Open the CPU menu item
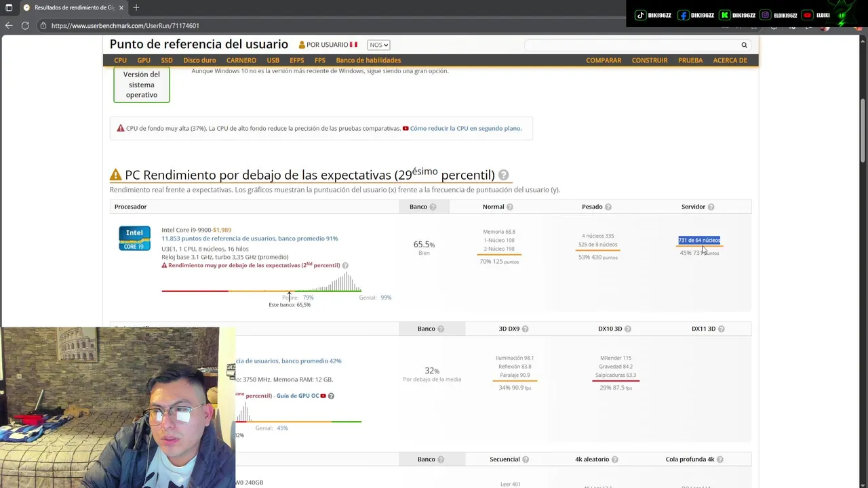Screen dimensions: 868x488 pyautogui.click(x=120, y=60)
